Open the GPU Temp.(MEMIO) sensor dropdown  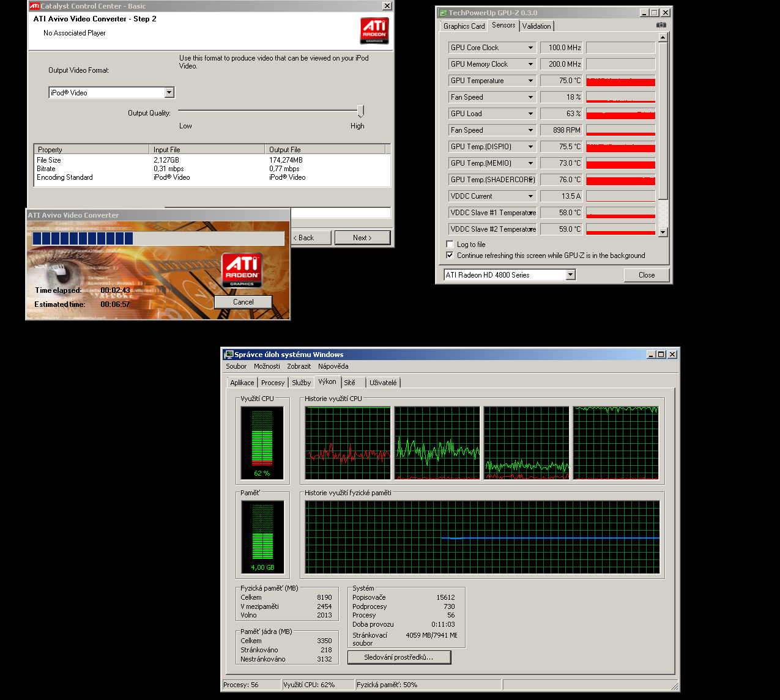[530, 163]
